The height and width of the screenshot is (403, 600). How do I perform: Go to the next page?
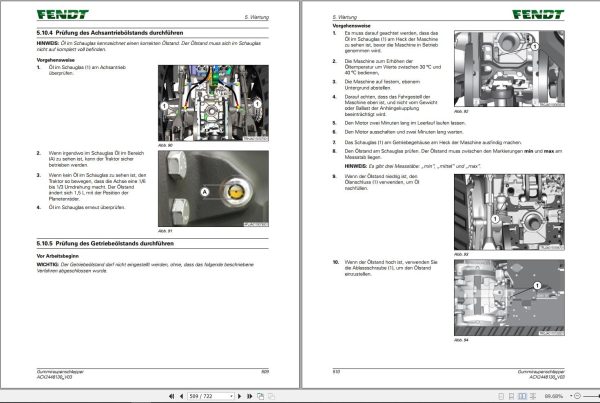point(240,396)
